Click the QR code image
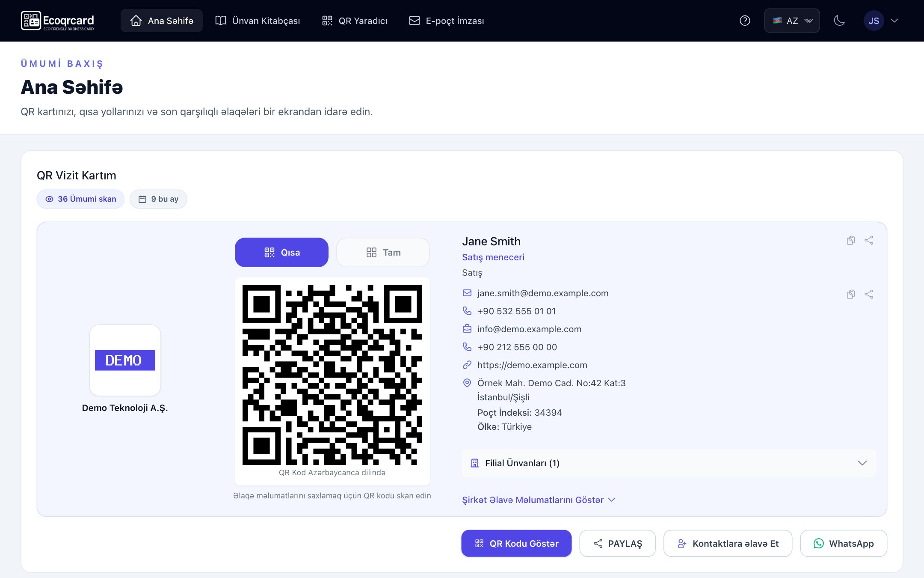Viewport: 924px width, 578px height. [332, 375]
